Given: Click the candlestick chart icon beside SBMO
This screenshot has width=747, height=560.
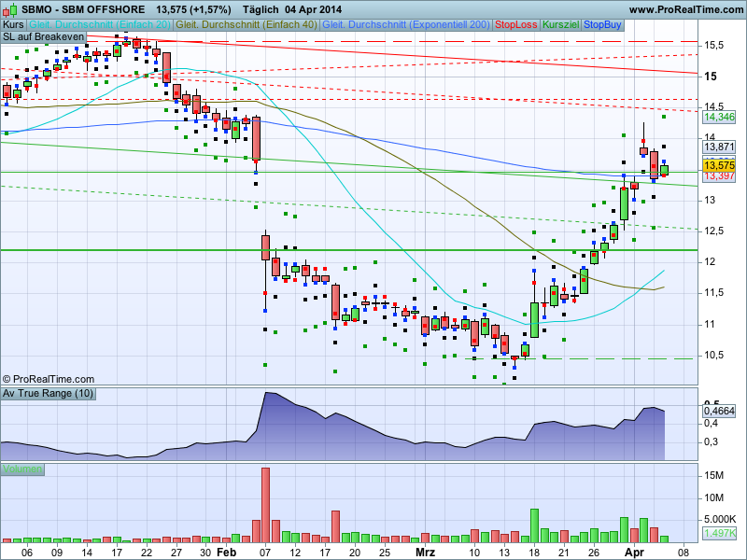Looking at the screenshot, I should tap(9, 9).
